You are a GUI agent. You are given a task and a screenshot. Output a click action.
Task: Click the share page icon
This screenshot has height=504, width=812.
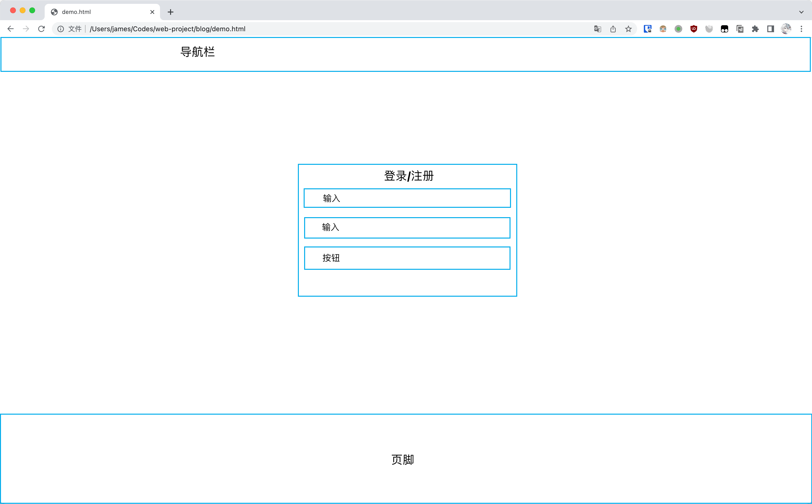coord(613,29)
